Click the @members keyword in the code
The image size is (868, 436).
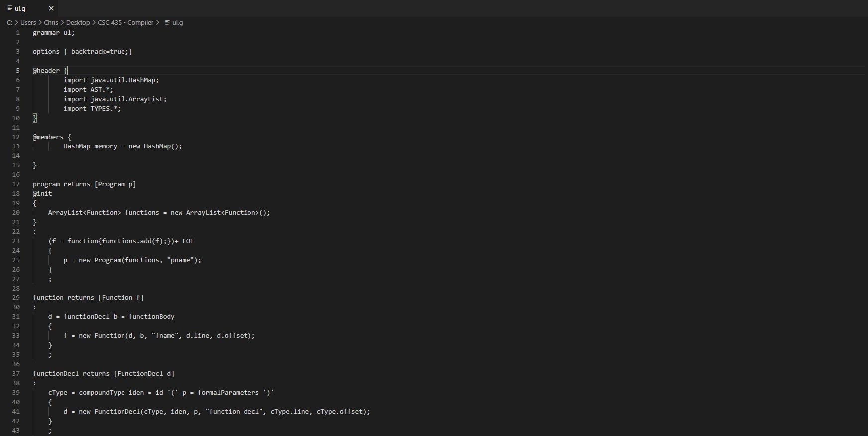point(48,137)
